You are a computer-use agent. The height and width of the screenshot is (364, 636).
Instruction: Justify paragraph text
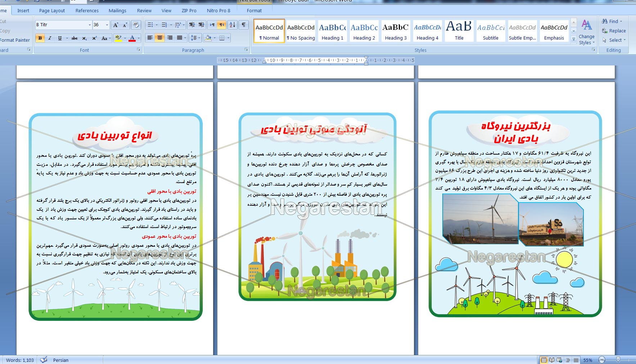tap(180, 38)
